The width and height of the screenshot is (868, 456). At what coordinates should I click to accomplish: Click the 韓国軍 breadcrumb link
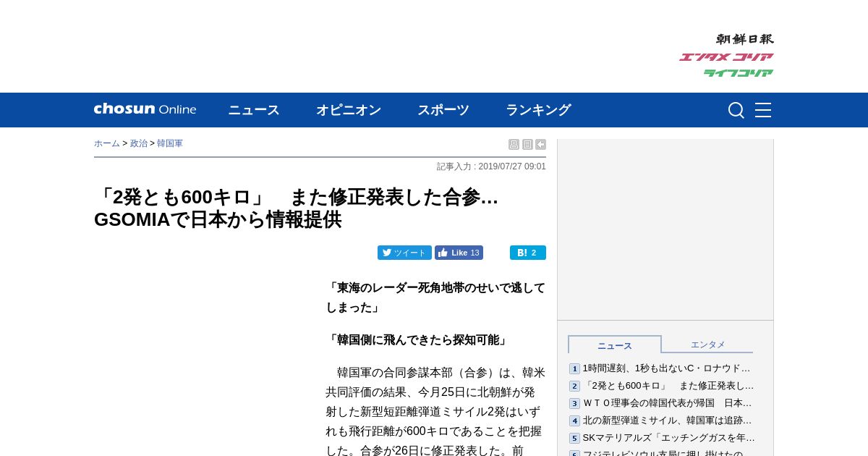pyautogui.click(x=170, y=143)
